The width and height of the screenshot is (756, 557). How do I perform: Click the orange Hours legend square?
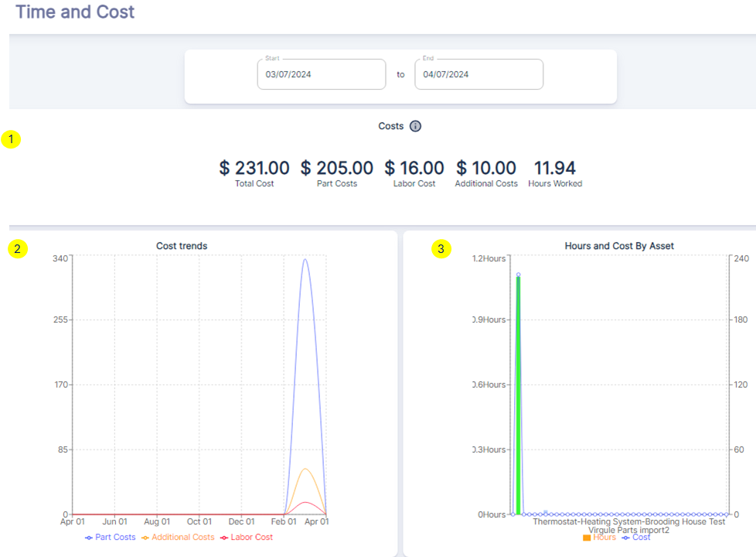point(587,538)
